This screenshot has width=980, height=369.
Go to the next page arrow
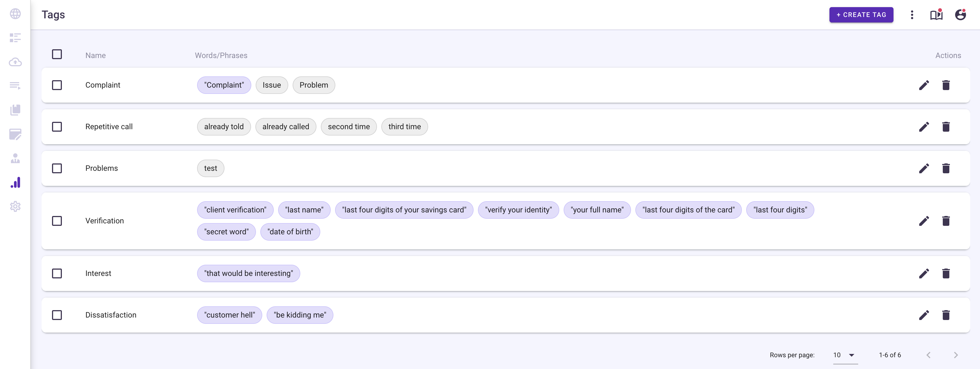click(x=956, y=355)
